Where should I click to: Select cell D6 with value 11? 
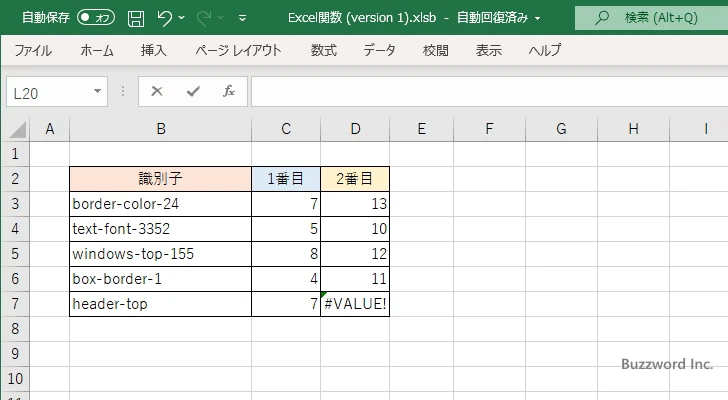tap(355, 279)
